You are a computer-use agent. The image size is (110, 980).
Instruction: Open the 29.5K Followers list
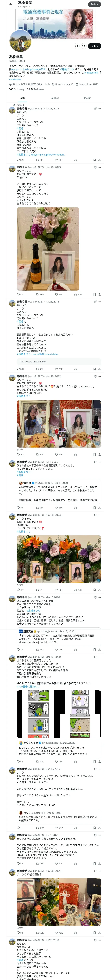[x=36, y=89]
